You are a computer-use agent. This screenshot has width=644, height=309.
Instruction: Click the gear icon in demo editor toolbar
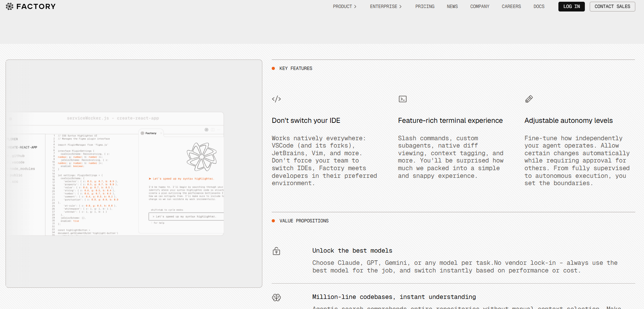tap(206, 129)
